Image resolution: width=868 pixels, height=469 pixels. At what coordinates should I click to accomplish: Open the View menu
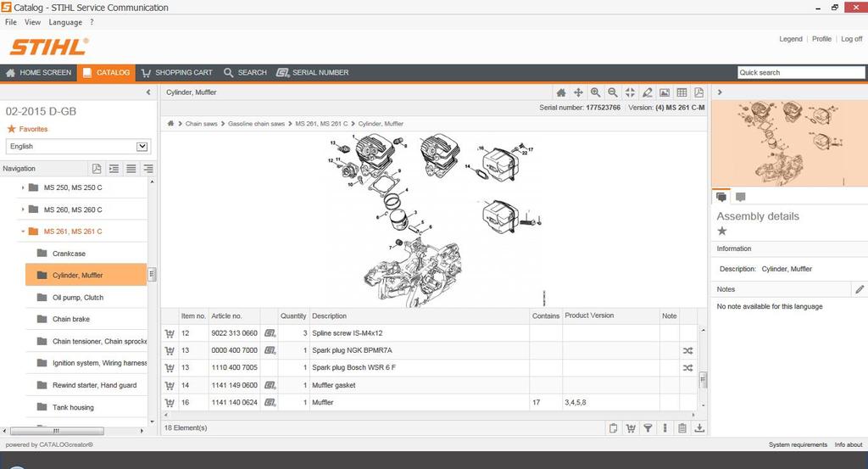(32, 22)
